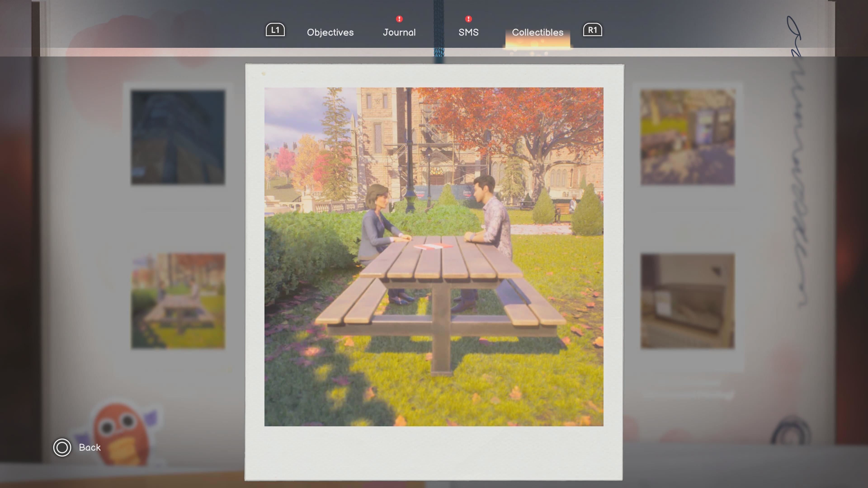Click the spiral doodle in bottom right
This screenshot has width=868, height=488.
[x=790, y=432]
